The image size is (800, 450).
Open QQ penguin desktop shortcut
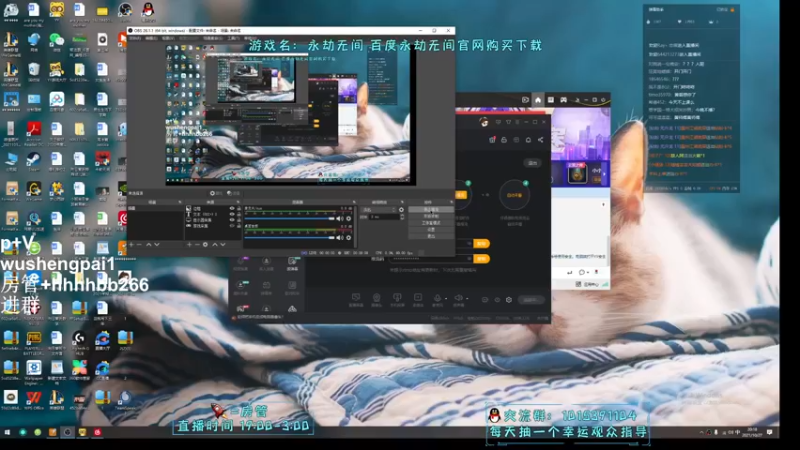[148, 10]
